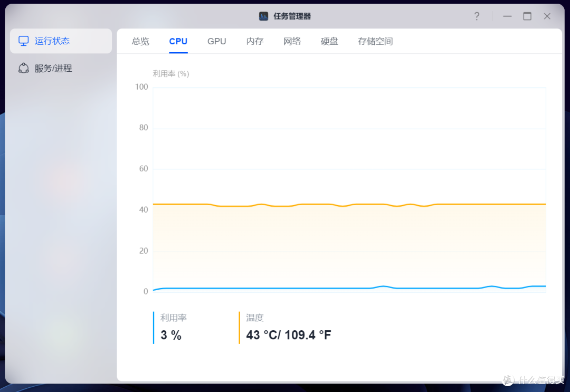Click the blue utilization line in chart
This screenshot has height=392, width=570.
click(x=349, y=288)
